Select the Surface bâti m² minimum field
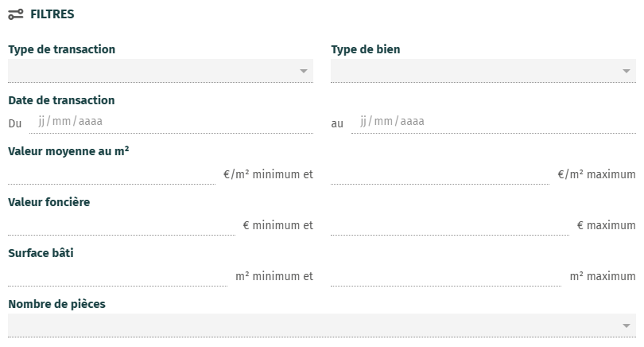 pyautogui.click(x=118, y=275)
